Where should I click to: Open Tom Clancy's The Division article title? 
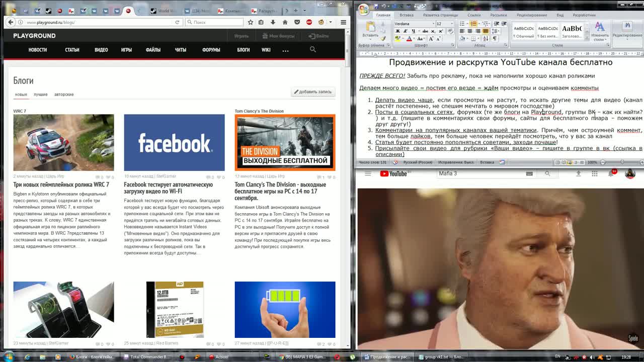[x=280, y=191]
